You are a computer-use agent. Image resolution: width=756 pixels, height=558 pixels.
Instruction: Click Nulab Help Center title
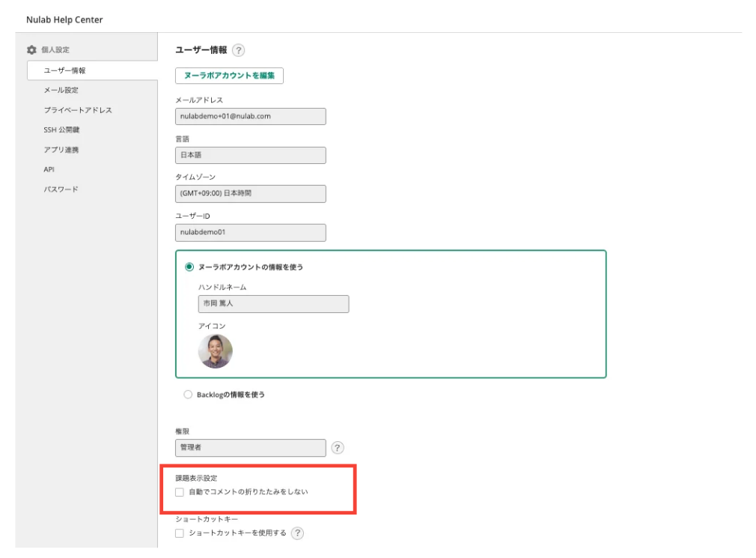click(64, 19)
